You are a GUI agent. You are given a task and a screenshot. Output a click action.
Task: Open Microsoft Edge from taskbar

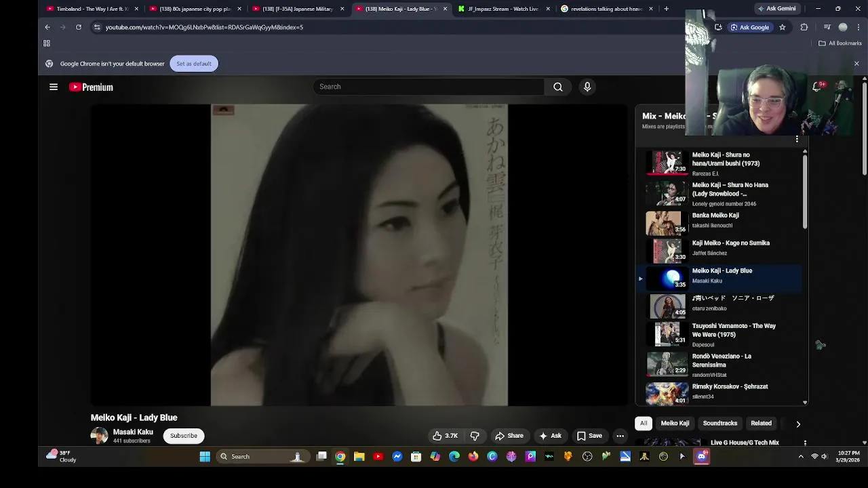tap(454, 456)
